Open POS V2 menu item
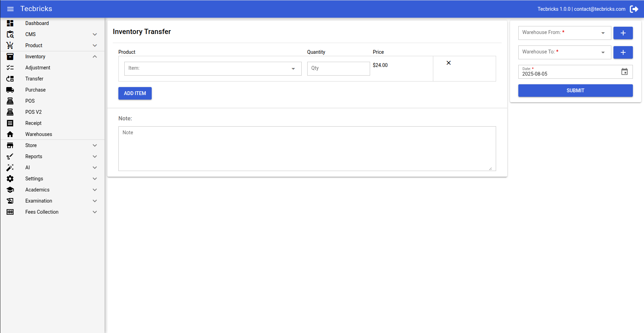The width and height of the screenshot is (644, 333). click(x=52, y=112)
